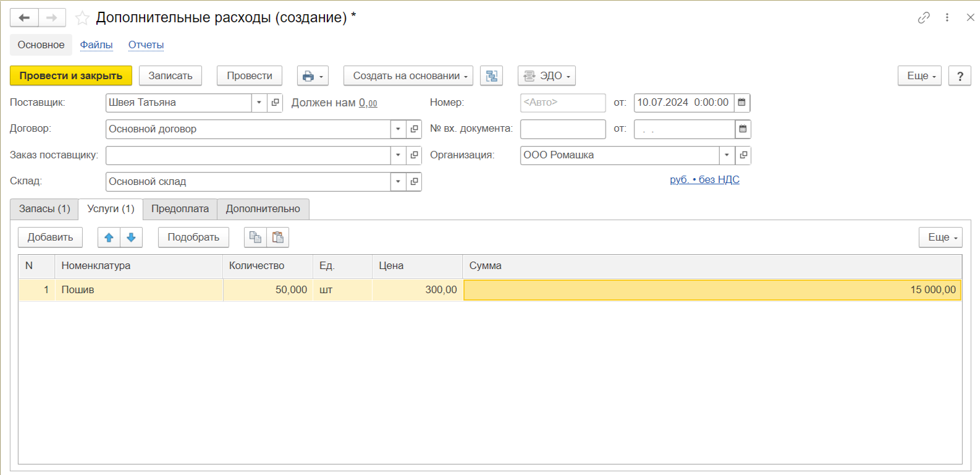The width and height of the screenshot is (980, 475).
Task: Open the руб. • без НДС link
Action: pyautogui.click(x=704, y=179)
